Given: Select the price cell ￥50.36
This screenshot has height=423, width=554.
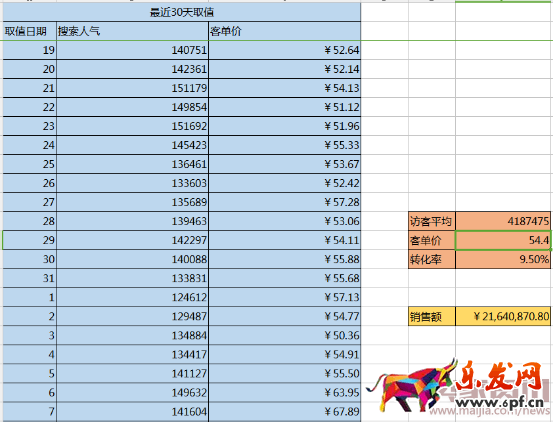Looking at the screenshot, I should [x=285, y=336].
